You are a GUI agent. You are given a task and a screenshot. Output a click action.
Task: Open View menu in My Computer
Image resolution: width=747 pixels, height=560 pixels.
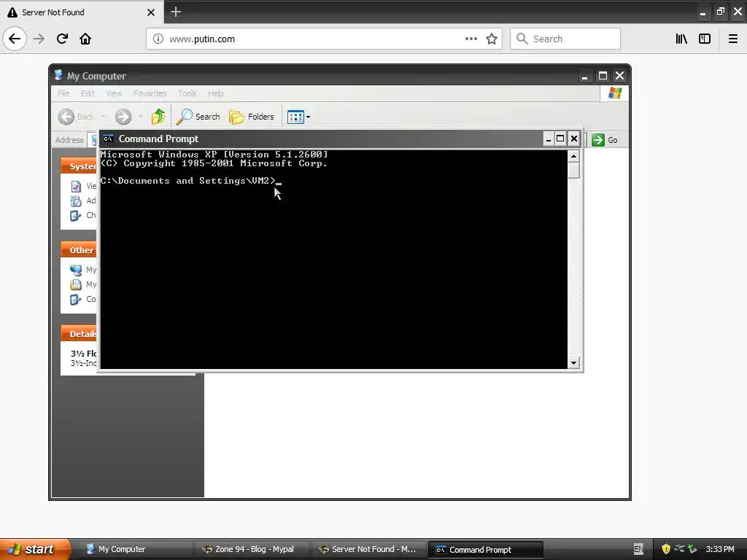(114, 93)
